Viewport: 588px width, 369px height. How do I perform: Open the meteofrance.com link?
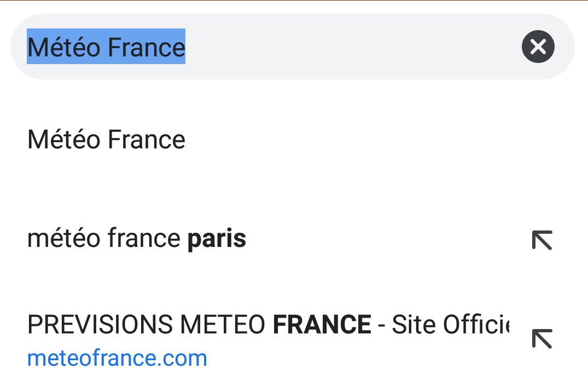(x=117, y=358)
